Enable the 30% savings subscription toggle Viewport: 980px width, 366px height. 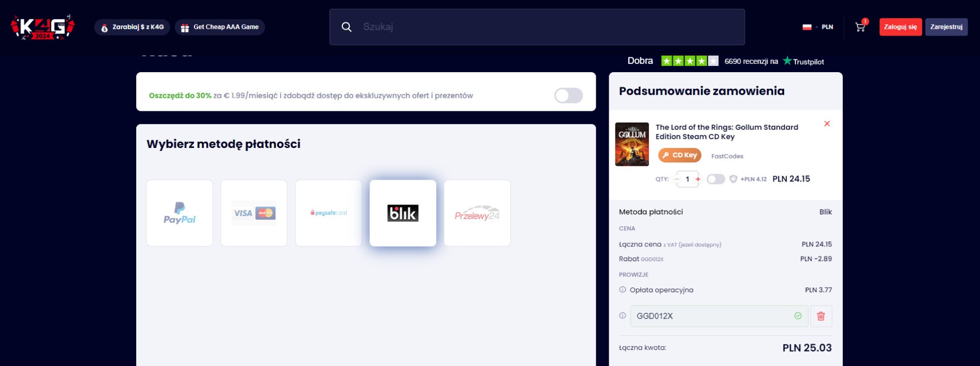[568, 95]
